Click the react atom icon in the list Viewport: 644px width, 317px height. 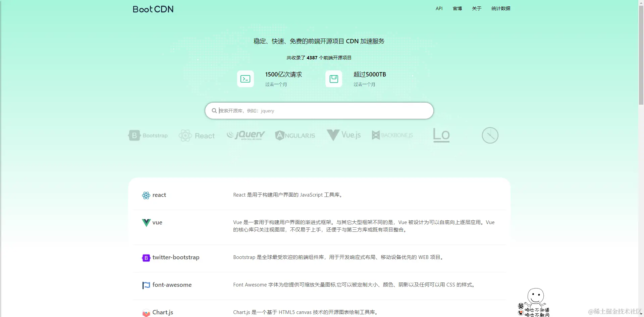(146, 195)
